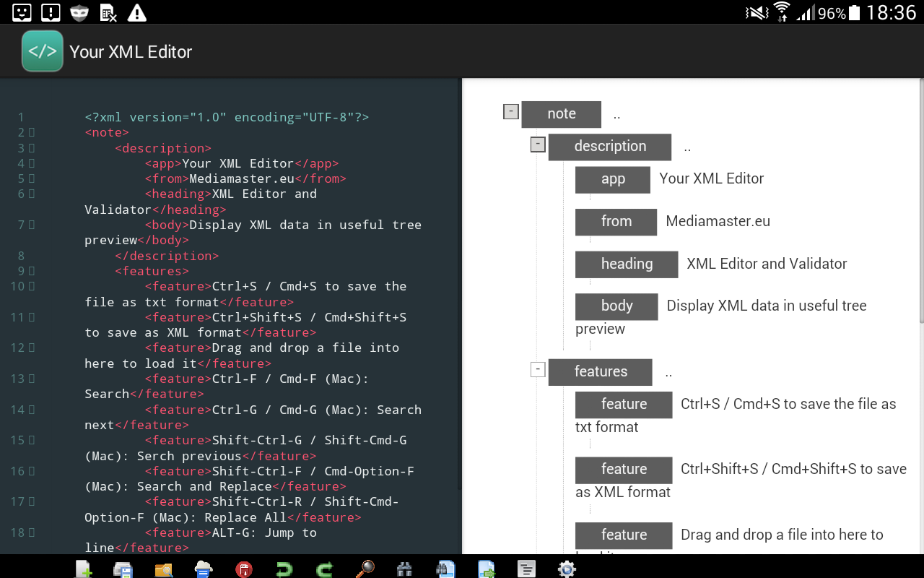Image resolution: width=924 pixels, height=578 pixels.
Task: Create a new file from the bottom toolbar
Action: [84, 569]
